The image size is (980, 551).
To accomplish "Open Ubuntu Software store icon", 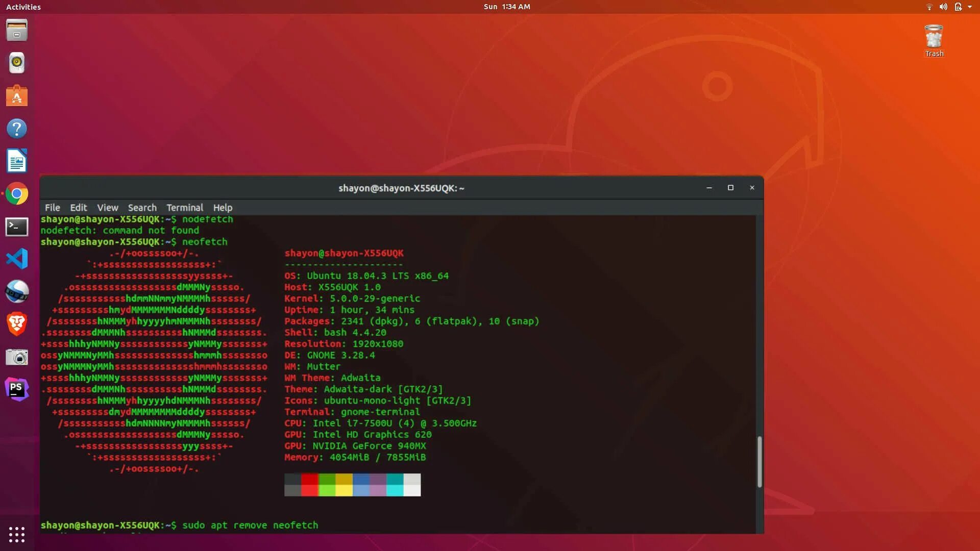I will coord(17,96).
